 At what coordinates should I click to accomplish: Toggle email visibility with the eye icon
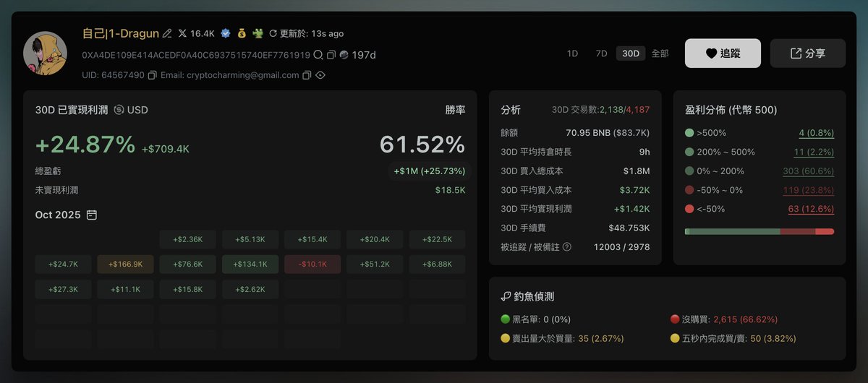[320, 75]
